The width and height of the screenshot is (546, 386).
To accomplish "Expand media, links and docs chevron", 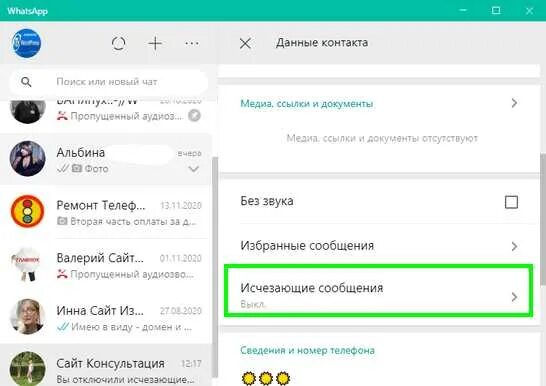I will pos(514,103).
